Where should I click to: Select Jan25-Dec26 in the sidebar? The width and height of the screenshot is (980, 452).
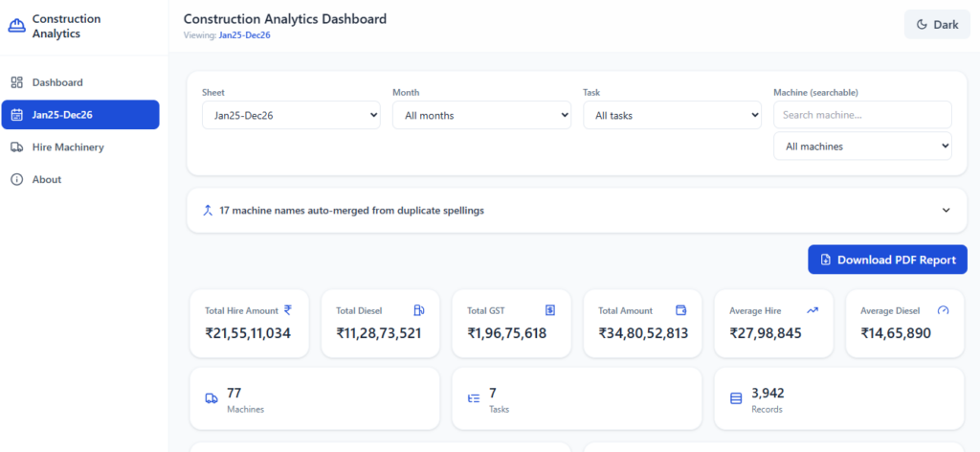click(x=80, y=115)
